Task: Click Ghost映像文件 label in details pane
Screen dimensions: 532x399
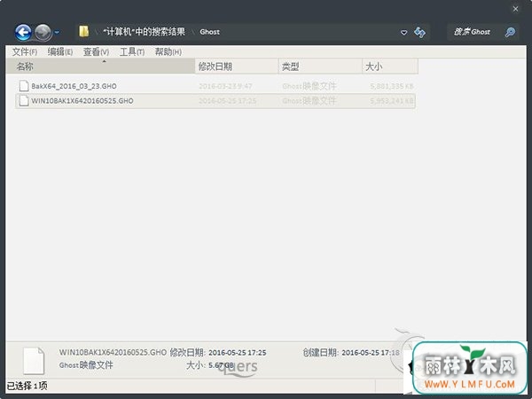Action: (86, 365)
